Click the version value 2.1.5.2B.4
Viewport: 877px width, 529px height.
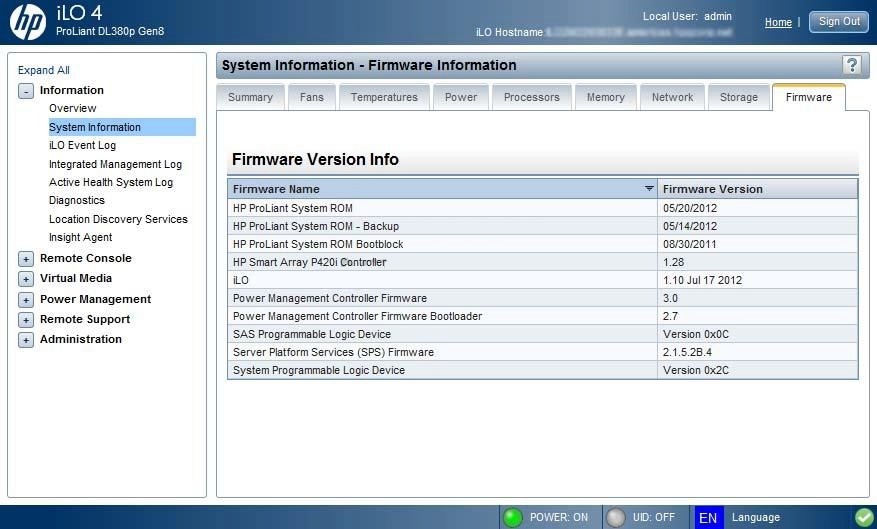point(687,352)
